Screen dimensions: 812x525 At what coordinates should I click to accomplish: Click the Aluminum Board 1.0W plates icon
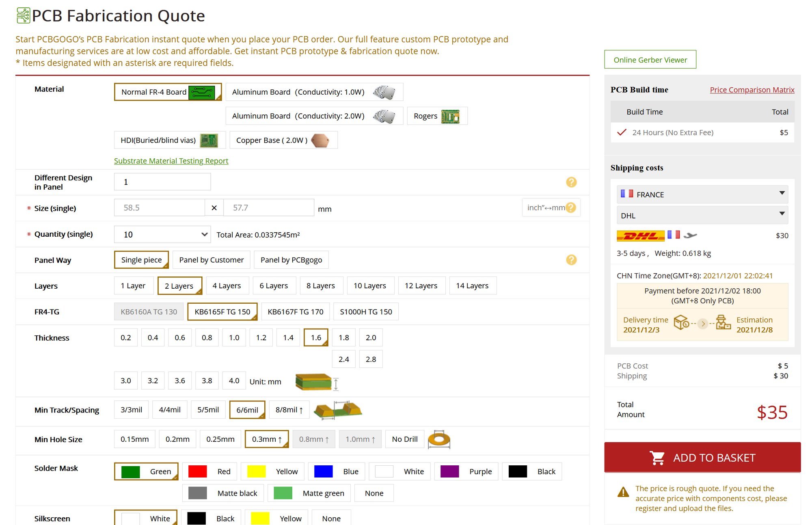point(384,92)
